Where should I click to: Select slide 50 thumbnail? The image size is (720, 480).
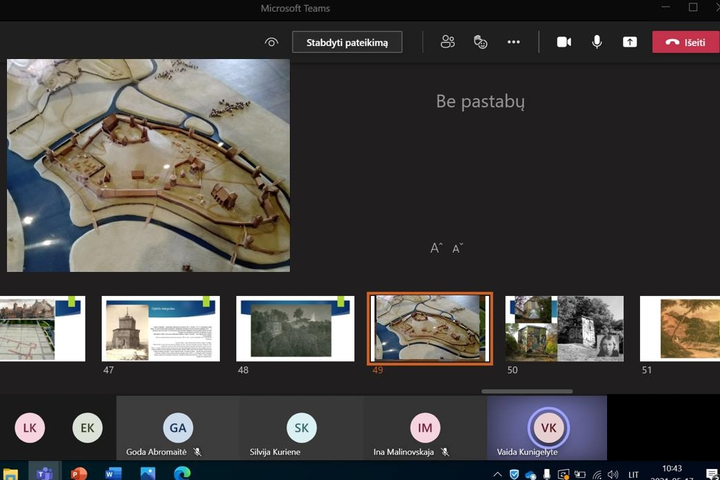(564, 328)
